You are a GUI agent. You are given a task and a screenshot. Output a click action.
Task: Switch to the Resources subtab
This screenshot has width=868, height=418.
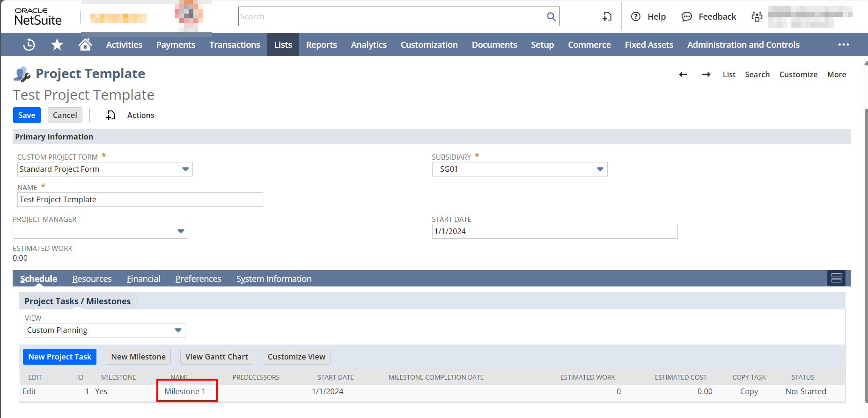(92, 279)
